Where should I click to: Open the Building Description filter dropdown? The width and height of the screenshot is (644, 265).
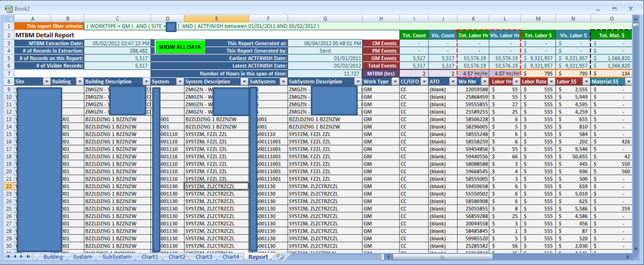coord(146,81)
